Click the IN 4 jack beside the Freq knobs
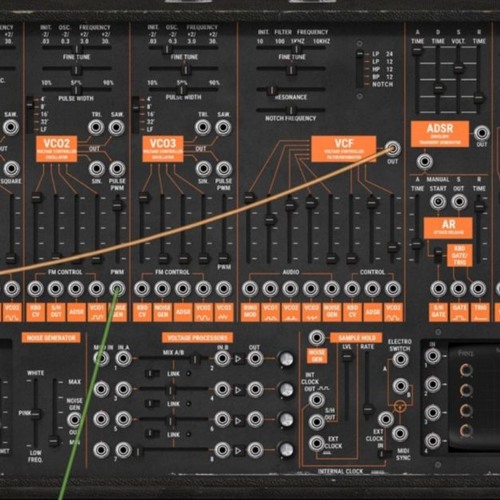This screenshot has height=500, width=500. pos(433,441)
